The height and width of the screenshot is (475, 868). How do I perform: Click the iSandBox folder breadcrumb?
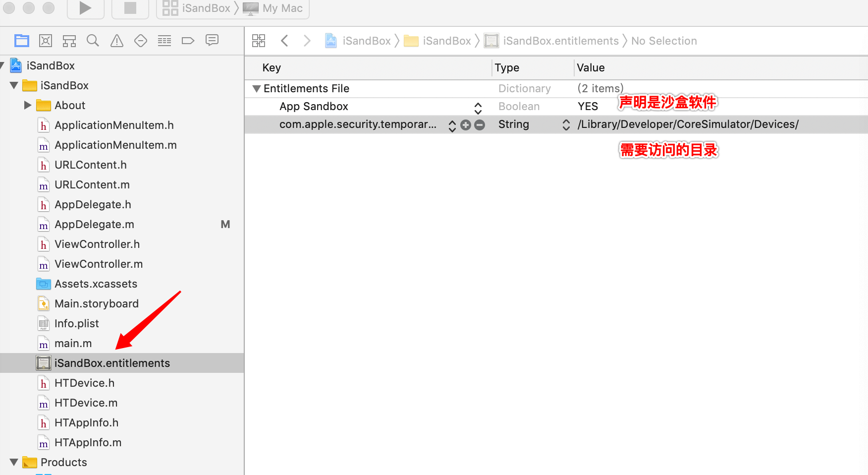pyautogui.click(x=437, y=41)
